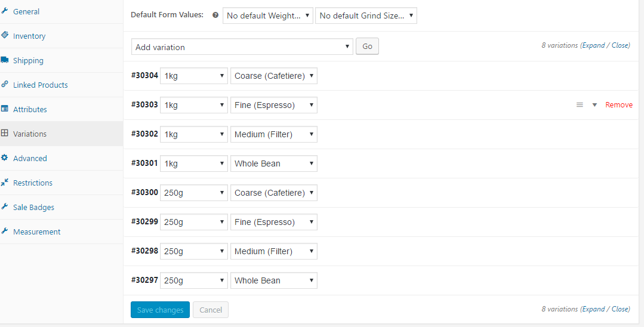Viewport: 644px width, 327px height.
Task: Click the top Expand link for variations
Action: click(593, 45)
